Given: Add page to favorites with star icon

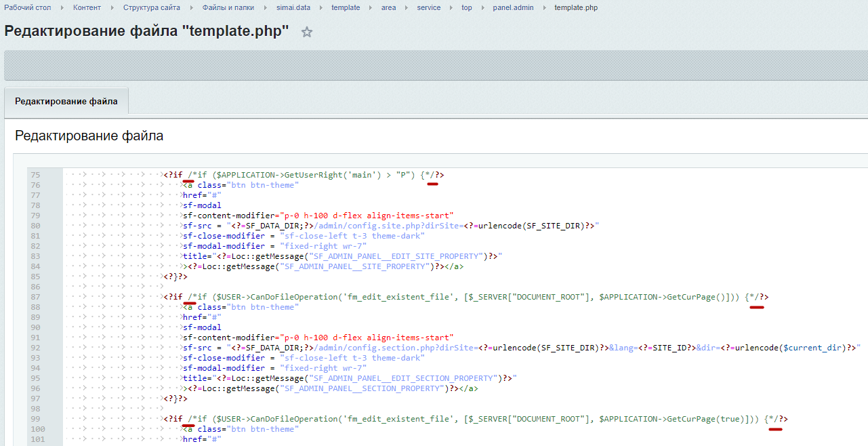Looking at the screenshot, I should 307,32.
